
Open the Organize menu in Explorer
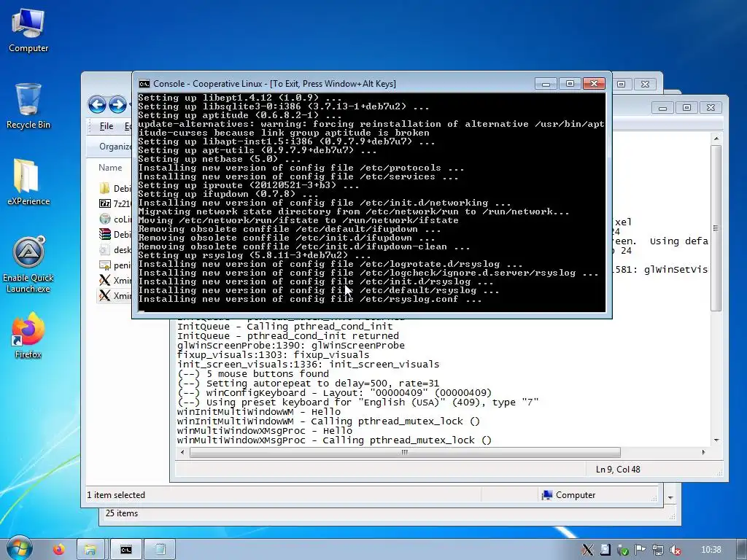[115, 146]
